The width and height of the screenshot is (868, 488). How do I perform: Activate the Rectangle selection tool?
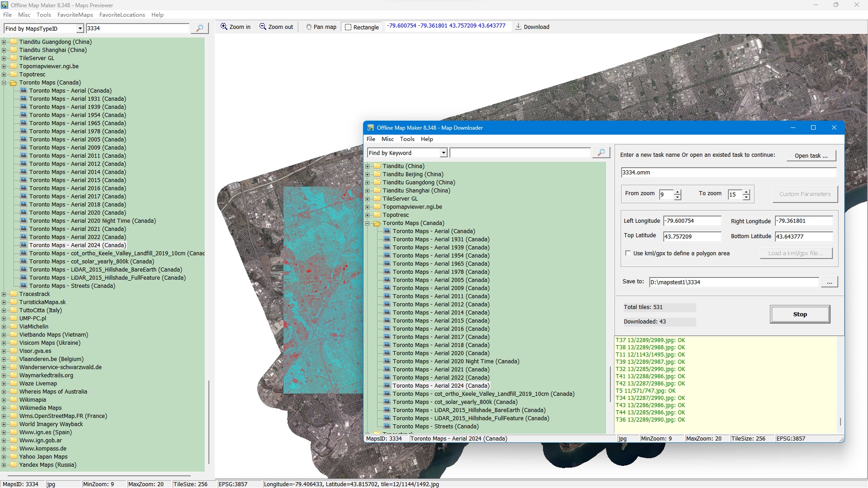pyautogui.click(x=362, y=27)
